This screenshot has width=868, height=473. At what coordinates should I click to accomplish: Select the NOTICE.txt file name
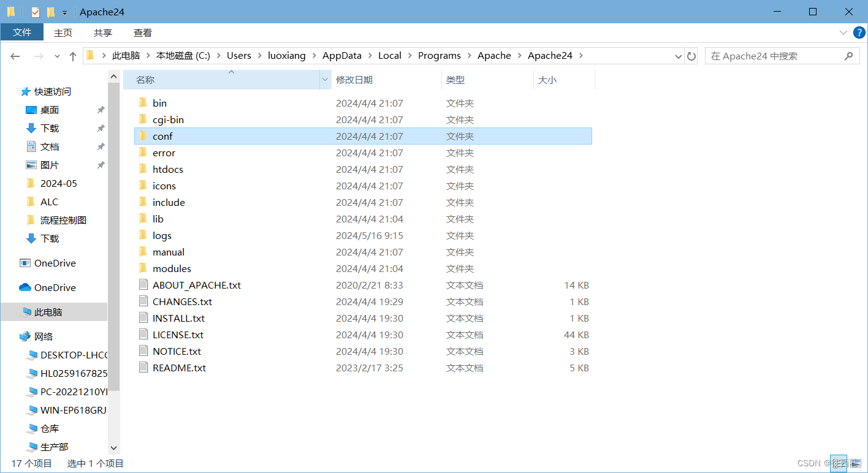(x=177, y=351)
